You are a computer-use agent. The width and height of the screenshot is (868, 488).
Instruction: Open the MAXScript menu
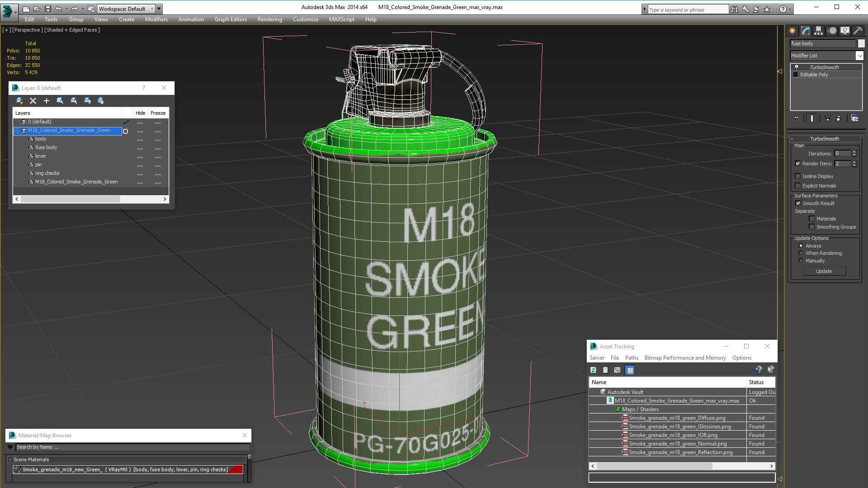click(341, 19)
